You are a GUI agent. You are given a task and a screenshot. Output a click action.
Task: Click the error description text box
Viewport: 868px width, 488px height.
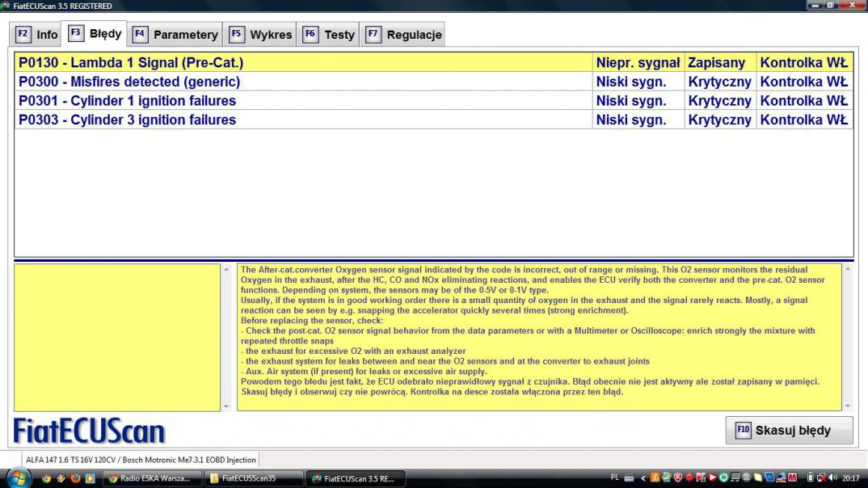click(x=539, y=337)
